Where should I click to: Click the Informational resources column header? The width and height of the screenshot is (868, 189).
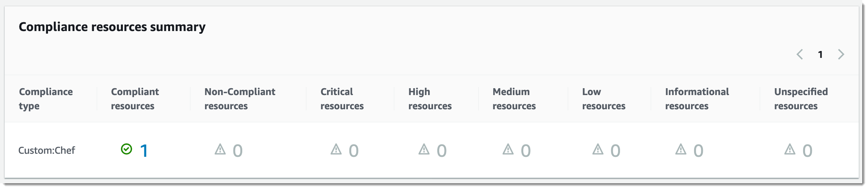click(x=697, y=99)
